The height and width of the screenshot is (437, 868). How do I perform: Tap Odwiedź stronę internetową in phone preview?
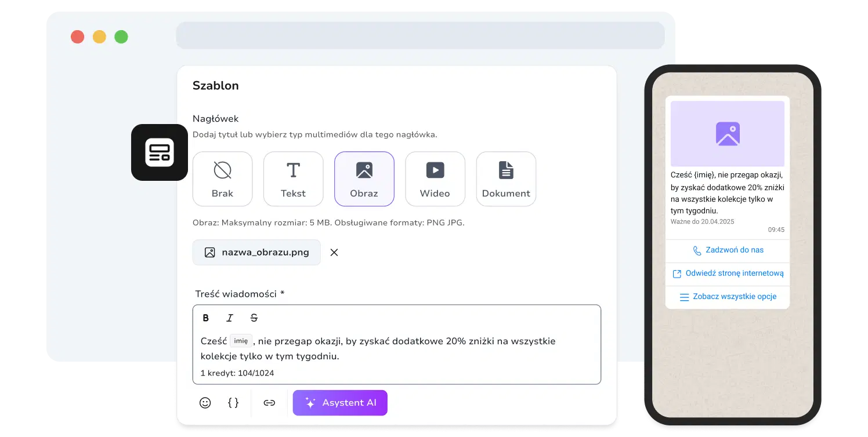(728, 274)
